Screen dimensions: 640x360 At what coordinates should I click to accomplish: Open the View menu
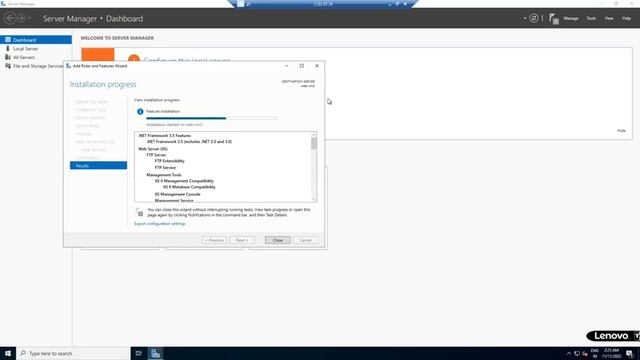(609, 18)
